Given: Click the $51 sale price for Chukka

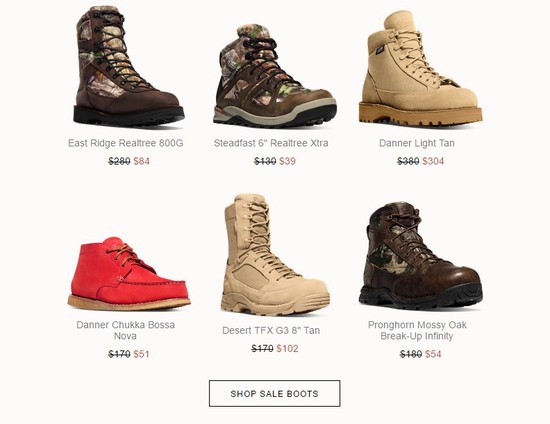Looking at the screenshot, I should coord(141,354).
